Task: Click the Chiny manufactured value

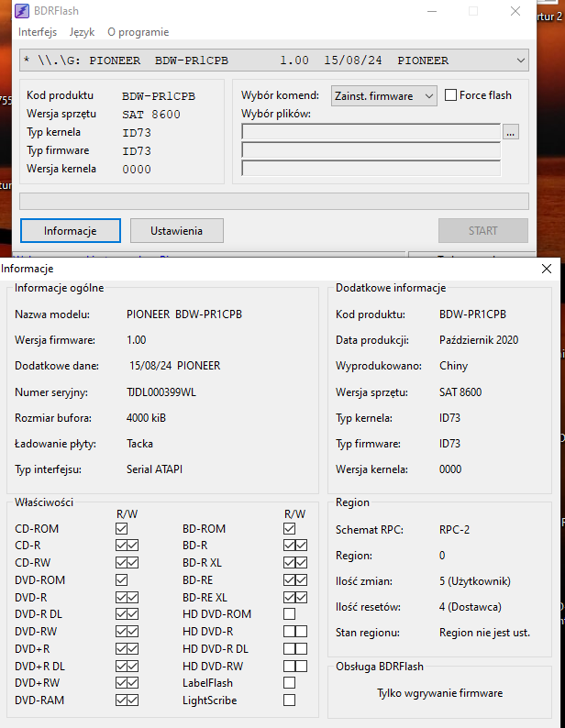Action: point(453,366)
